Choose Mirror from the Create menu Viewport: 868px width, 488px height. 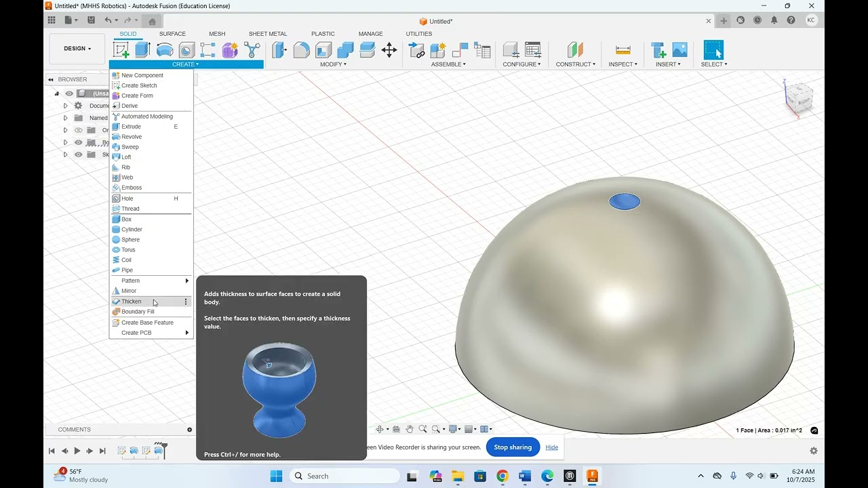pos(151,291)
